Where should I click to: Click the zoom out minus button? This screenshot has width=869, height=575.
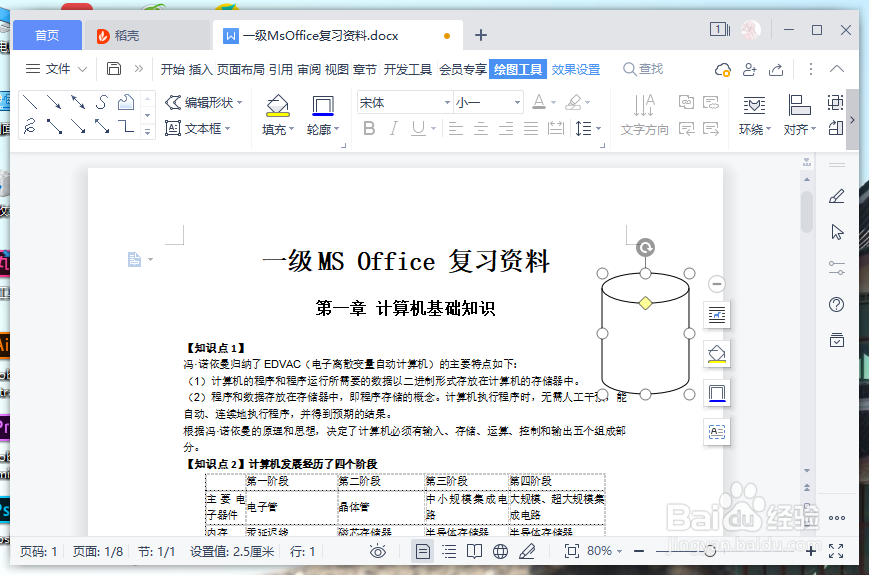pyautogui.click(x=639, y=551)
